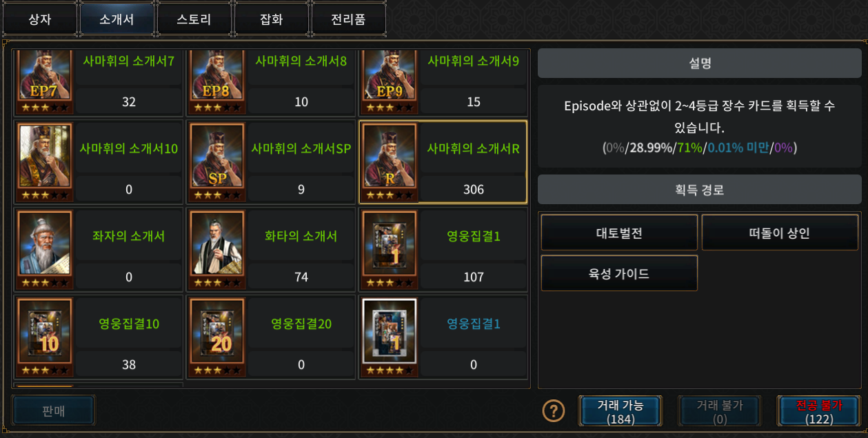Click the 영웅집결20 card pack icon

coord(217,337)
